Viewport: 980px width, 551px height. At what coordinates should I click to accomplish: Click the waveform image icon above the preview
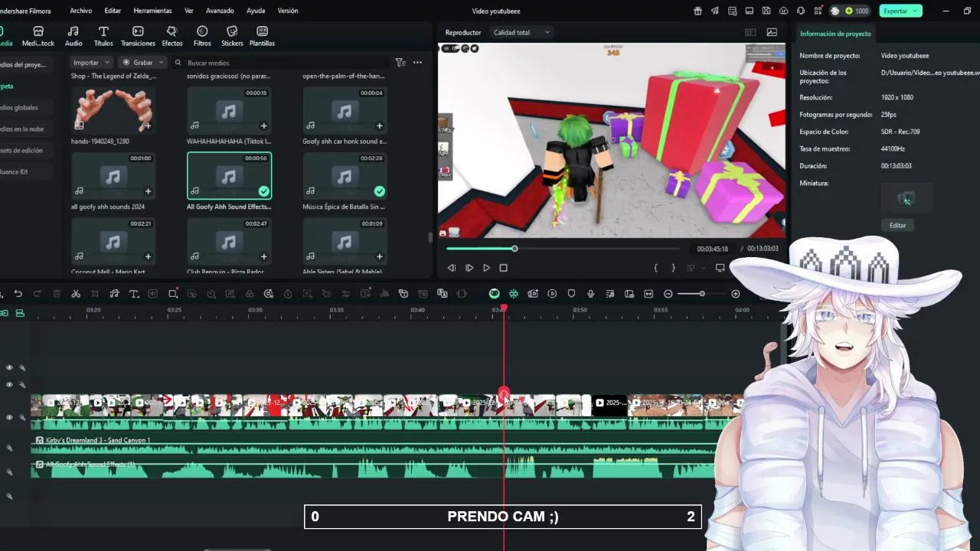coord(772,32)
